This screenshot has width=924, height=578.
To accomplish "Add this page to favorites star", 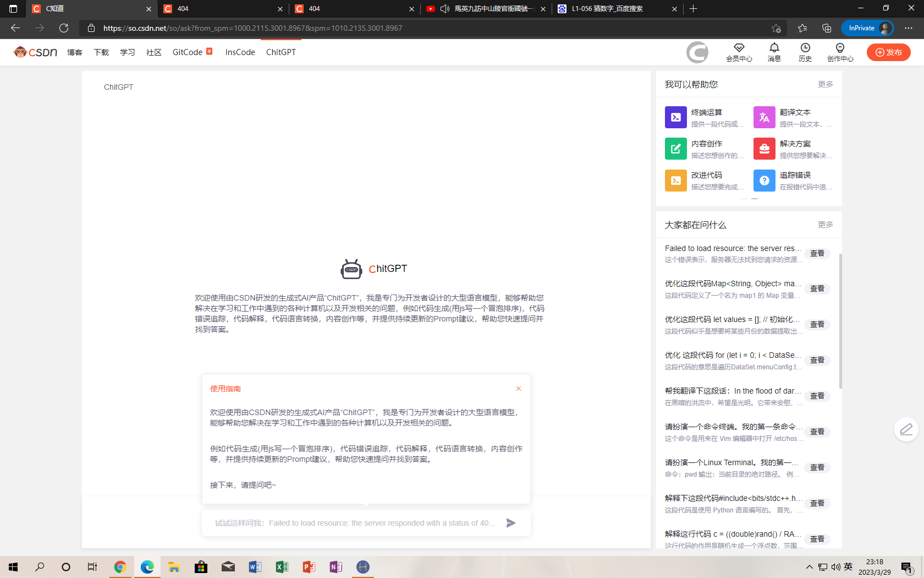I will click(x=776, y=28).
